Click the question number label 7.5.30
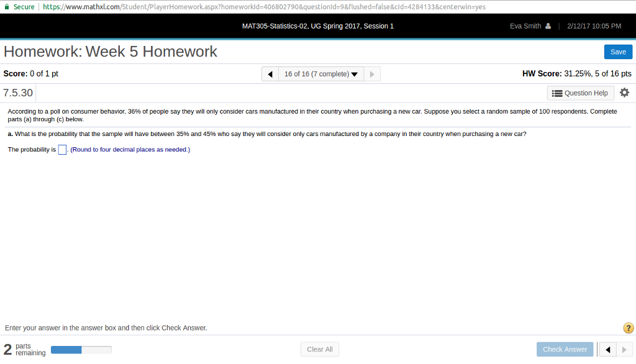Screen dimensions: 636x364 pos(17,93)
